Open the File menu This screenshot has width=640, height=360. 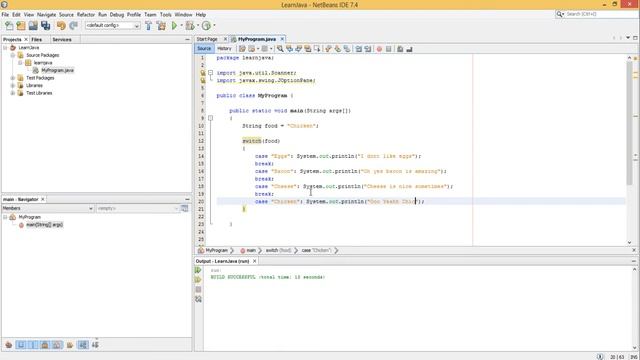coord(5,14)
